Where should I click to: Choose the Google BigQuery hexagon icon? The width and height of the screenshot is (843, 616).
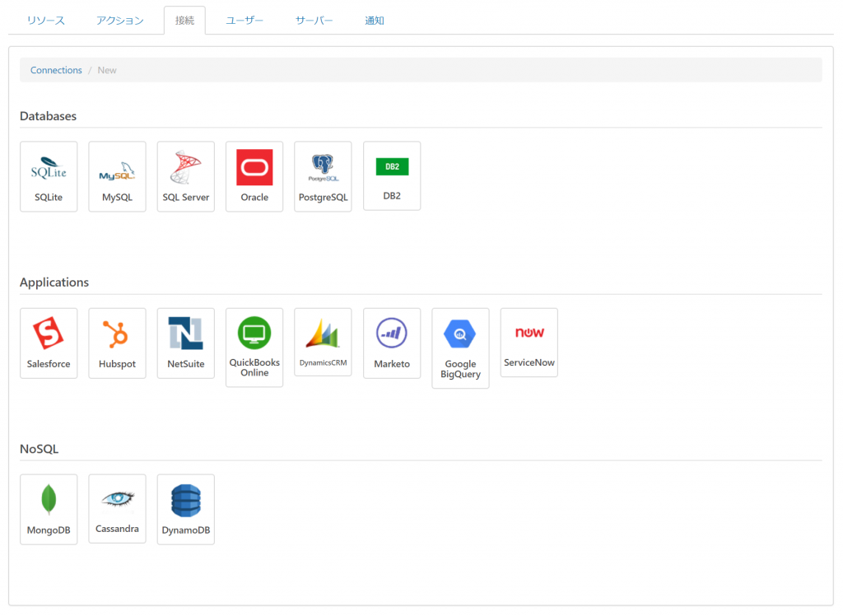pos(460,334)
